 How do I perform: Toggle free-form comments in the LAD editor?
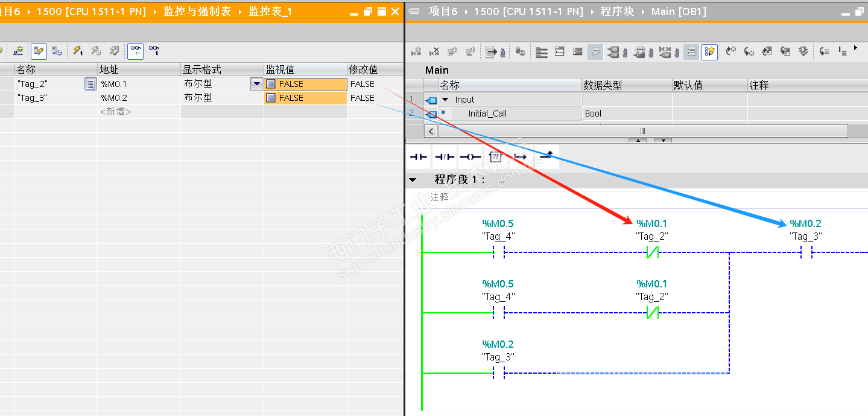[x=595, y=51]
